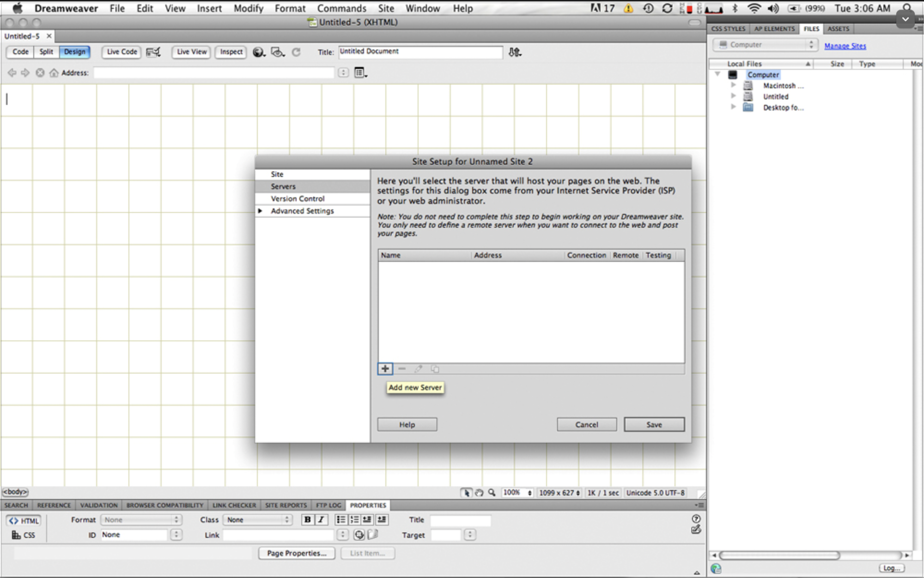Switch to the CSS Styles tab
The image size is (924, 578).
[728, 29]
